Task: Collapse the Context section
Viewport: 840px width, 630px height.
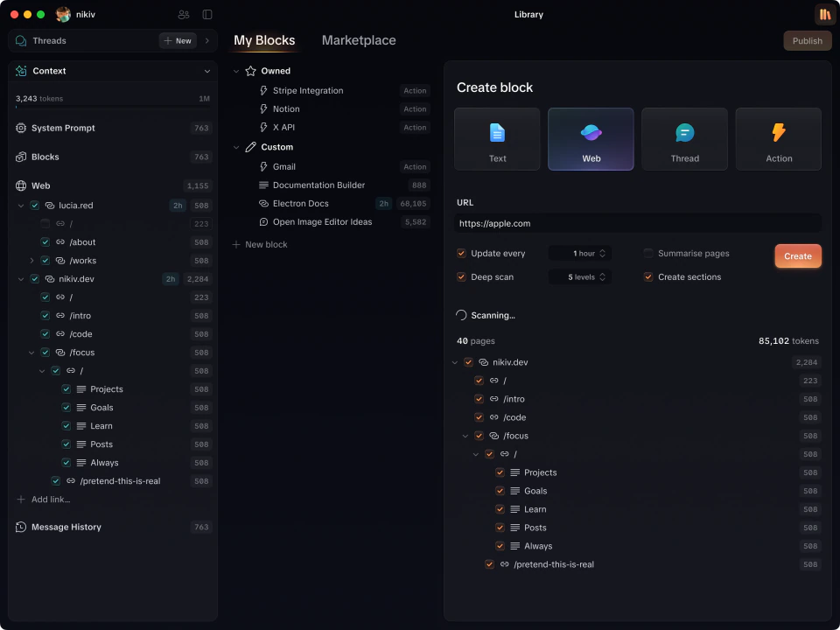Action: click(x=207, y=71)
